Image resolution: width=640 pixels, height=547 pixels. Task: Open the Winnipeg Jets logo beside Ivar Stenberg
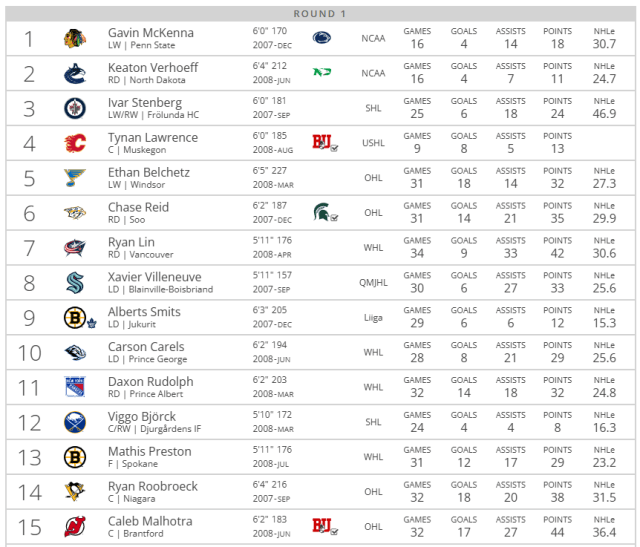point(75,109)
